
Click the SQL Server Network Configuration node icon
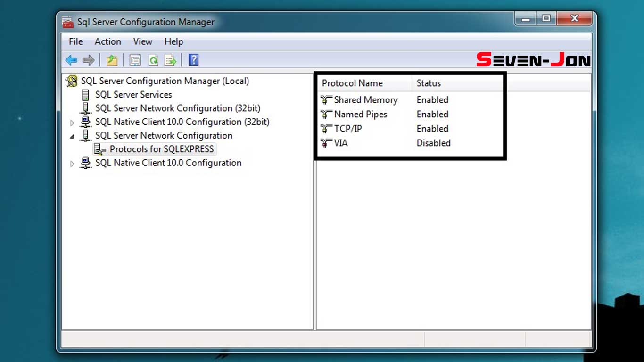[x=86, y=136]
